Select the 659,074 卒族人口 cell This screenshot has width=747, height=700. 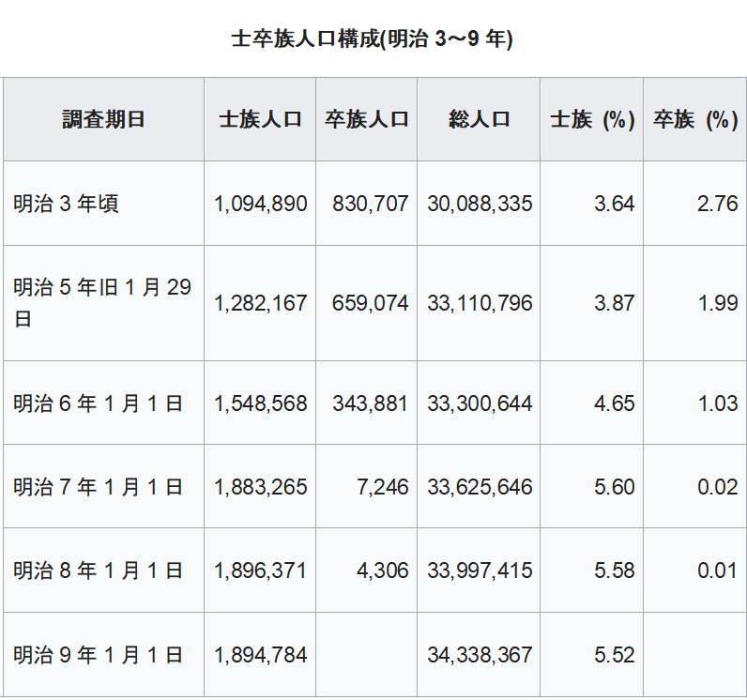[x=370, y=303]
